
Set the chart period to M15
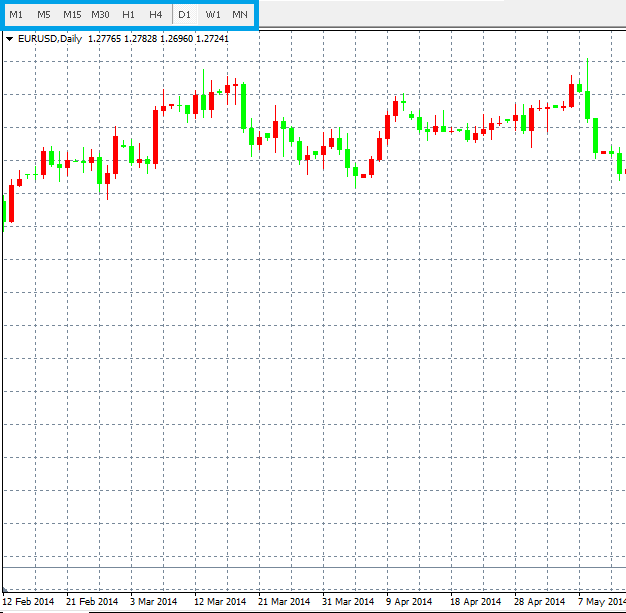point(72,15)
